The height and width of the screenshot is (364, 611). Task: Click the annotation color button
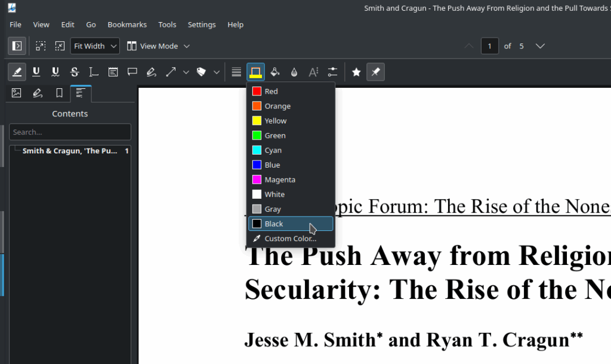[x=255, y=72]
